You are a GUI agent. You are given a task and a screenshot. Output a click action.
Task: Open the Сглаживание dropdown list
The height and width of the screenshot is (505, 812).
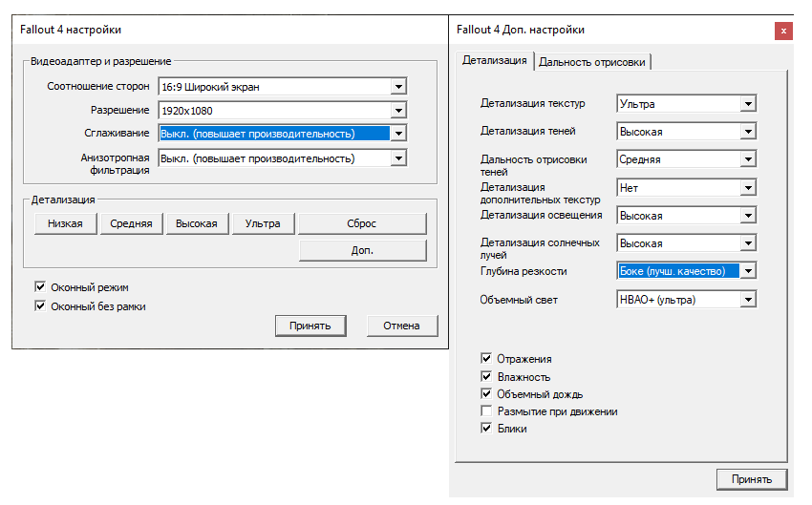click(x=398, y=134)
